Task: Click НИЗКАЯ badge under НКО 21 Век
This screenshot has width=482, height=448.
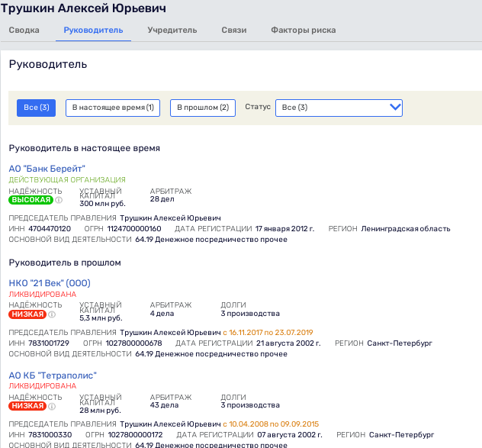Action: pyautogui.click(x=27, y=314)
